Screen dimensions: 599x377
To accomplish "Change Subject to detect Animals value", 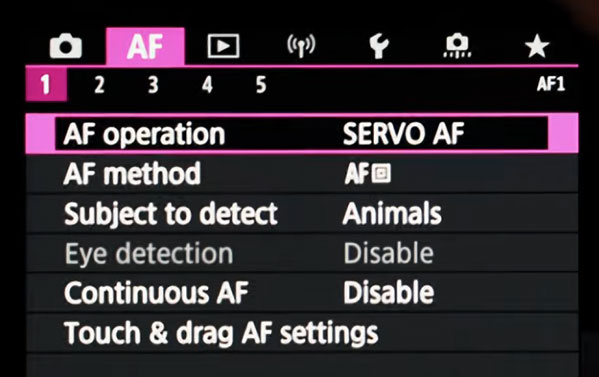I will point(392,214).
